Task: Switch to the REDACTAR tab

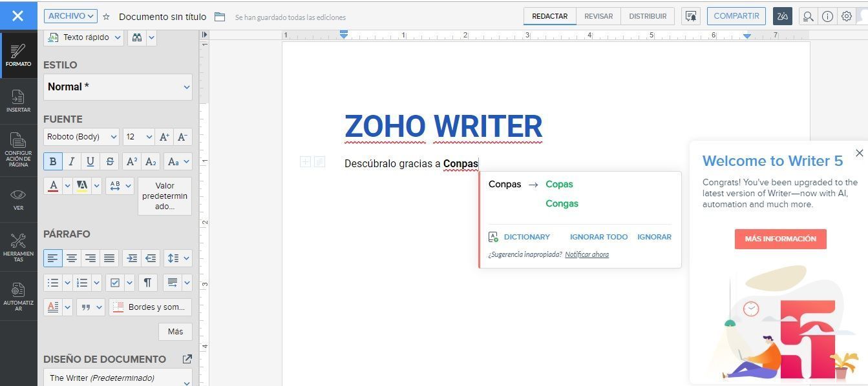Action: (x=550, y=16)
